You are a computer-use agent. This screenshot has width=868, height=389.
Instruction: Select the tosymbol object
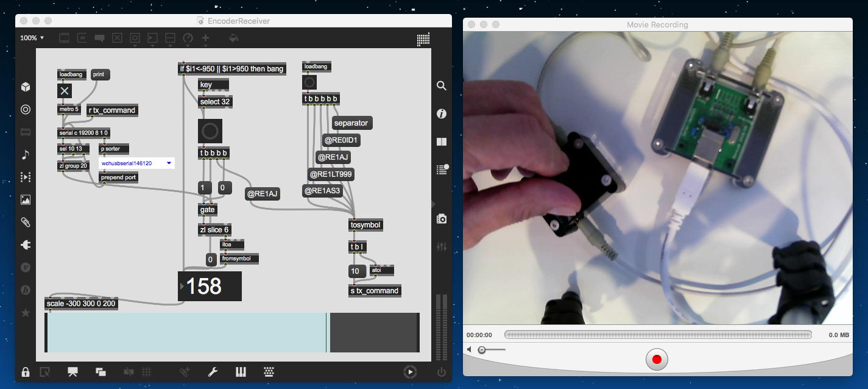coord(366,225)
